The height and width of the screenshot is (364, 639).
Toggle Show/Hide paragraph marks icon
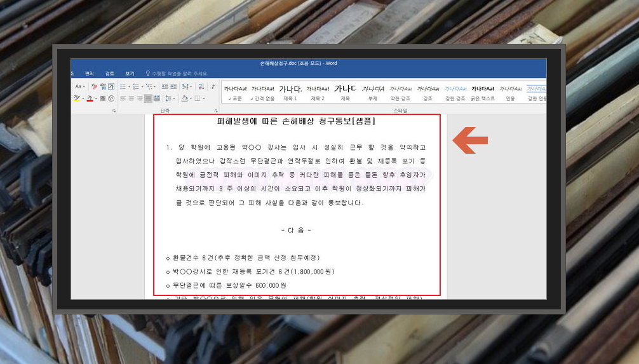pyautogui.click(x=213, y=86)
